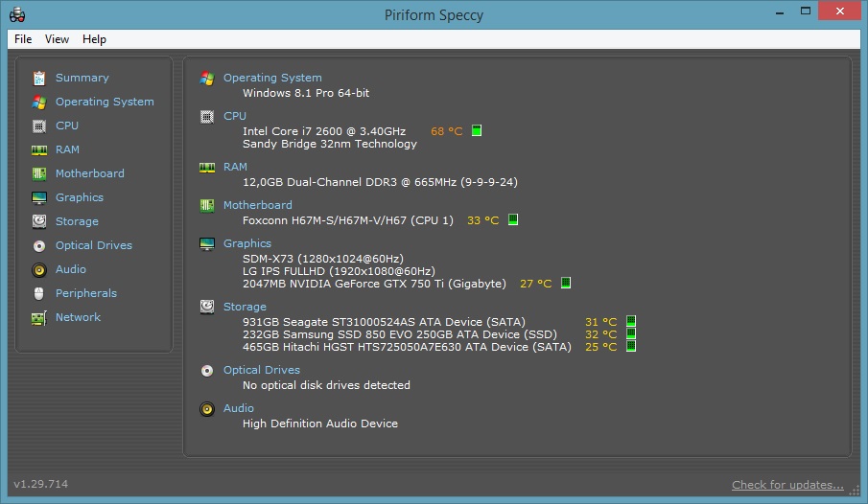Open the Help menu
Image resolution: width=868 pixels, height=504 pixels.
click(94, 39)
